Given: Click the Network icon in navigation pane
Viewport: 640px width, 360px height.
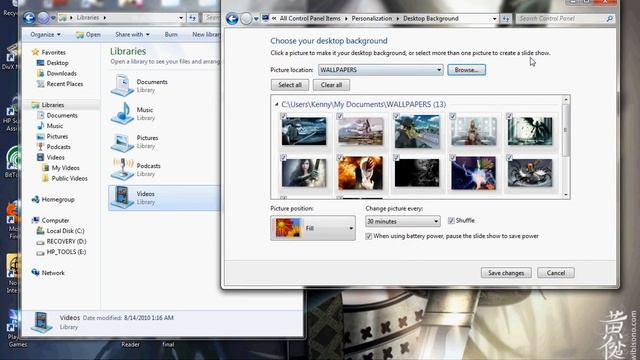Looking at the screenshot, I should pos(36,273).
